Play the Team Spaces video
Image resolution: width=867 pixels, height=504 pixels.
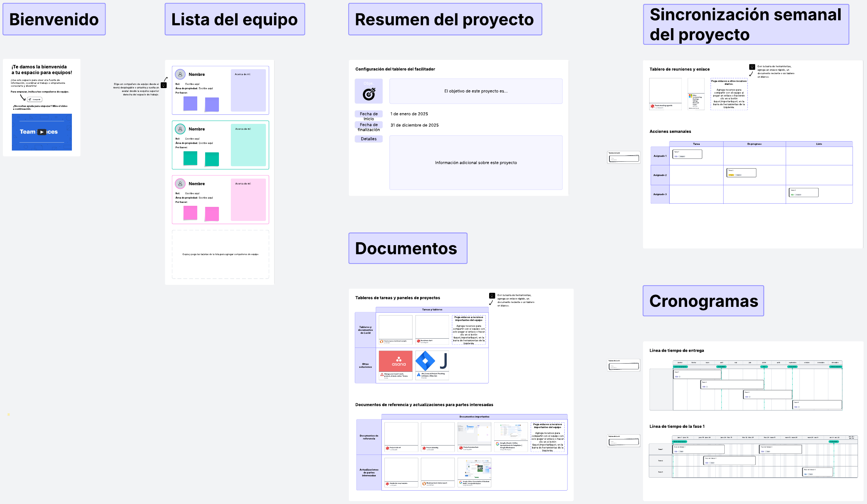click(x=42, y=132)
